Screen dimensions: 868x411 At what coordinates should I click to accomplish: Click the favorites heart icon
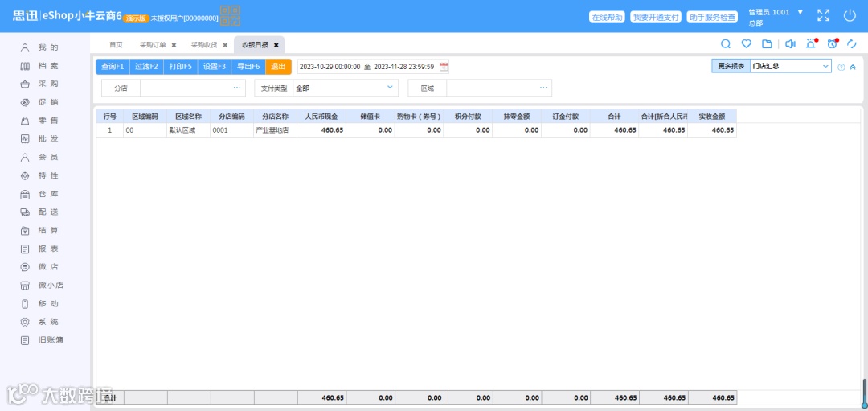[x=746, y=44]
